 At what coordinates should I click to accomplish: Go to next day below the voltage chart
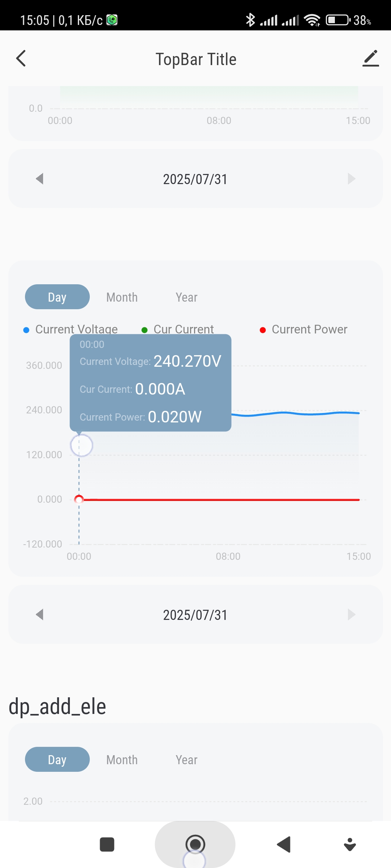pos(351,614)
